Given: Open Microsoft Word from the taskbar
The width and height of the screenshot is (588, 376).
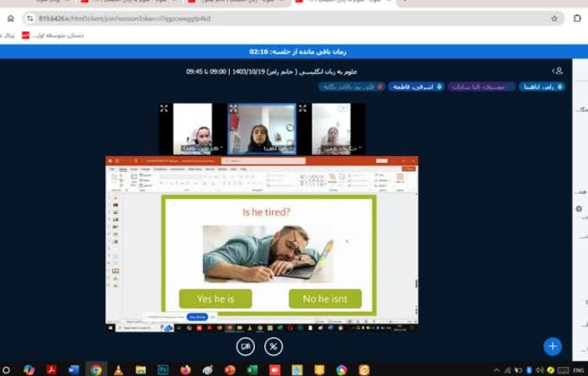Looking at the screenshot, I should point(74,370).
